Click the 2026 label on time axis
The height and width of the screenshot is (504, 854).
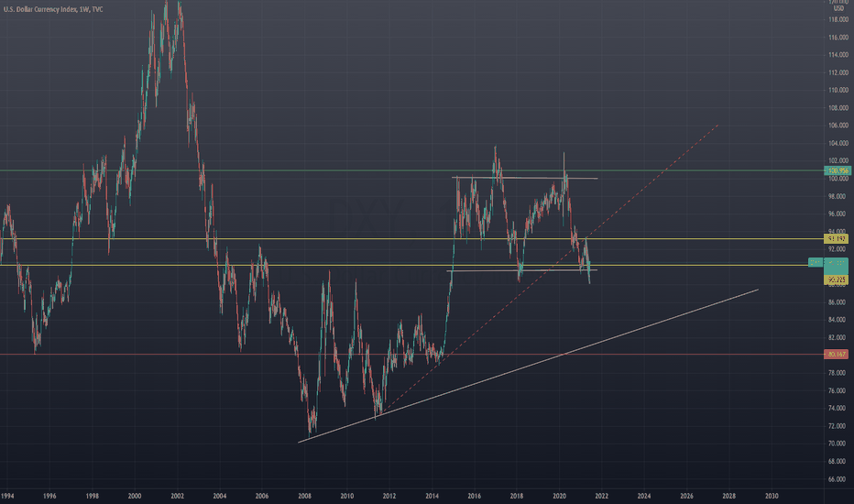687,496
